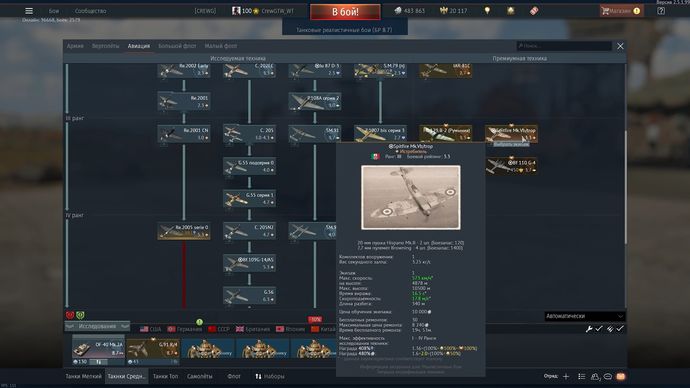This screenshot has height=388, width=690.
Task: Open player profile crewGTA_WT
Action: click(277, 11)
